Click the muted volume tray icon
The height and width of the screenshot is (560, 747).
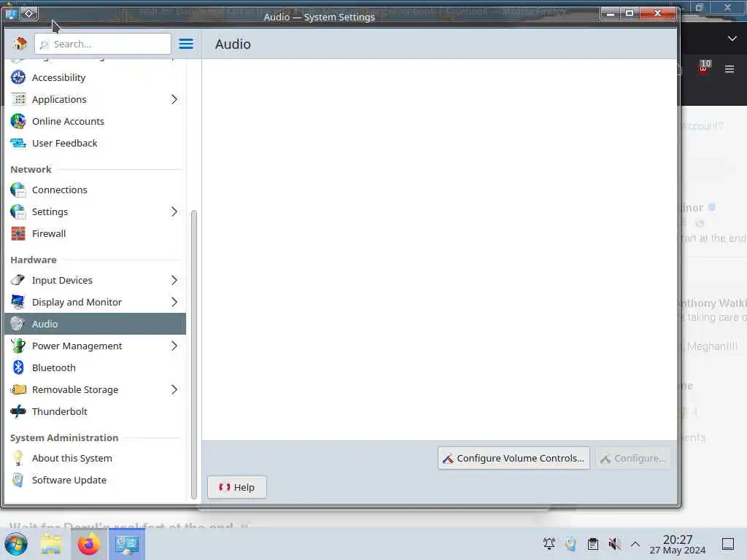click(614, 544)
